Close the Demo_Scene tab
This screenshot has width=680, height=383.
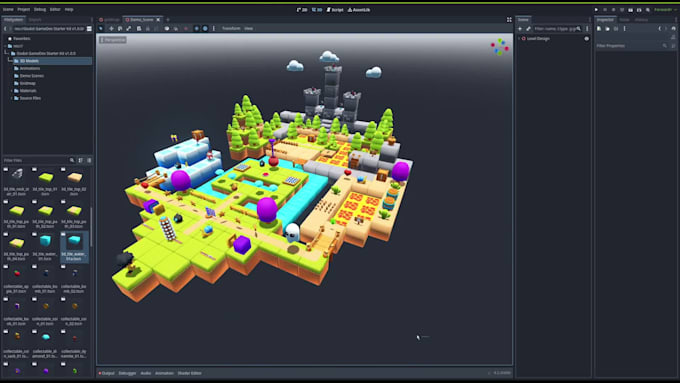click(x=158, y=20)
